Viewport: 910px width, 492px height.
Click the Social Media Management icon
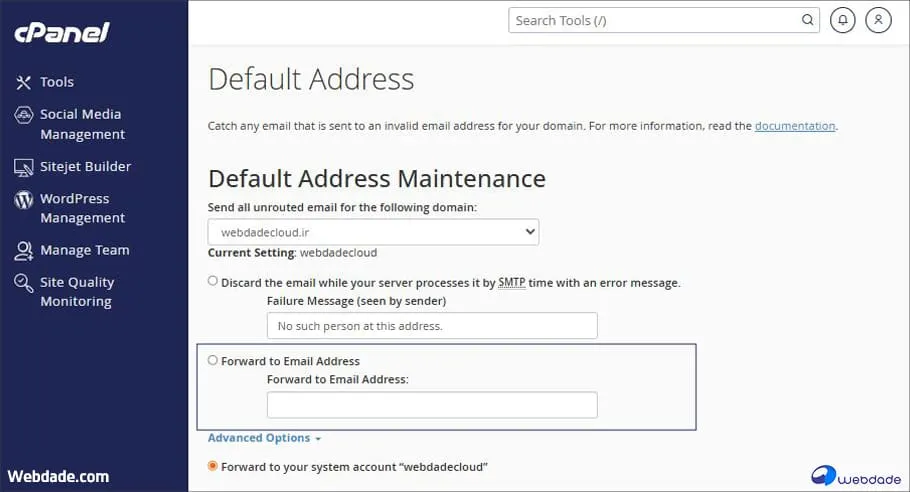pyautogui.click(x=24, y=115)
